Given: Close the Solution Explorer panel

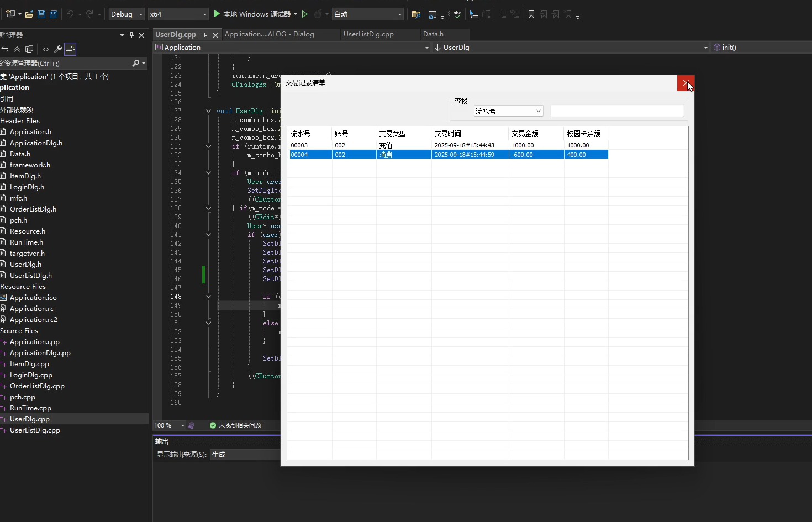Looking at the screenshot, I should click(141, 35).
